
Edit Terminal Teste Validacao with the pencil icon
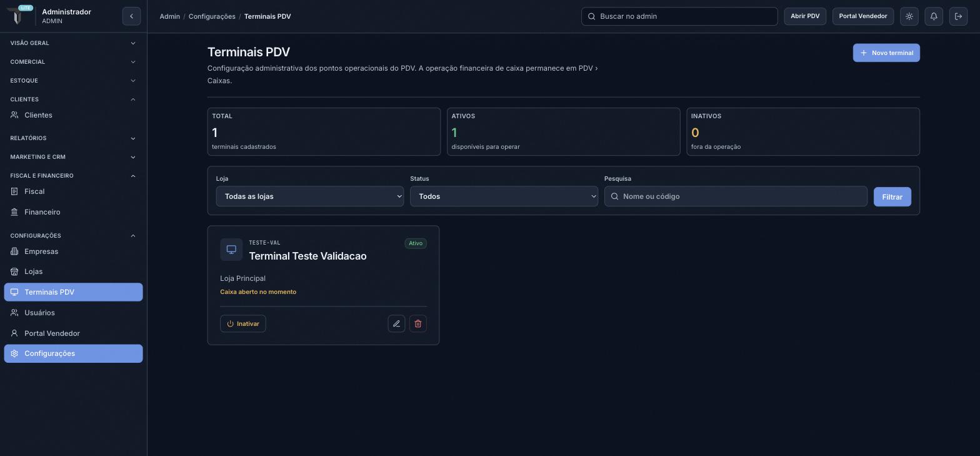pyautogui.click(x=396, y=323)
